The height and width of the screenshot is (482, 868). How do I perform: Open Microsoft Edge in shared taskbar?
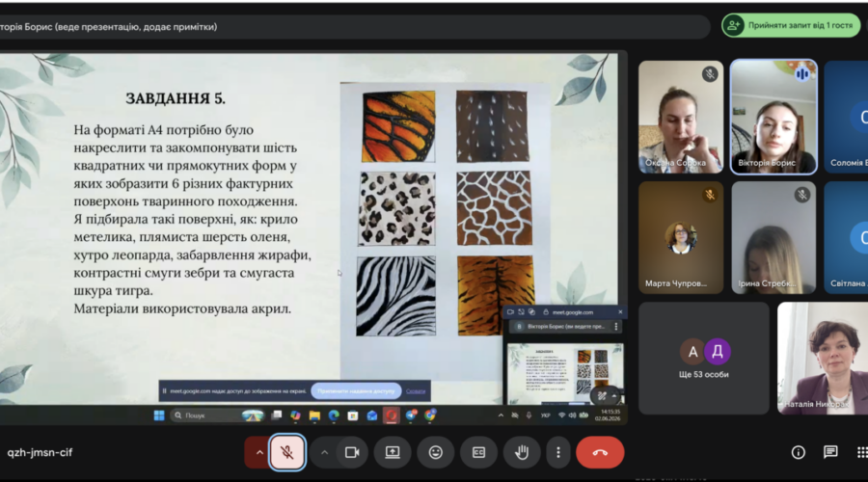[x=334, y=415]
